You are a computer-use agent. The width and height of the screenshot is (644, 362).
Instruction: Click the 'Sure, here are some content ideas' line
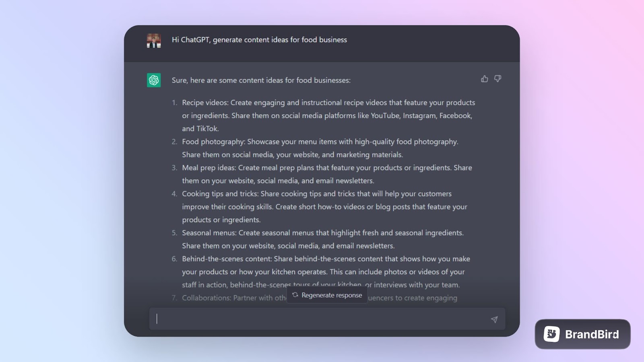point(261,80)
